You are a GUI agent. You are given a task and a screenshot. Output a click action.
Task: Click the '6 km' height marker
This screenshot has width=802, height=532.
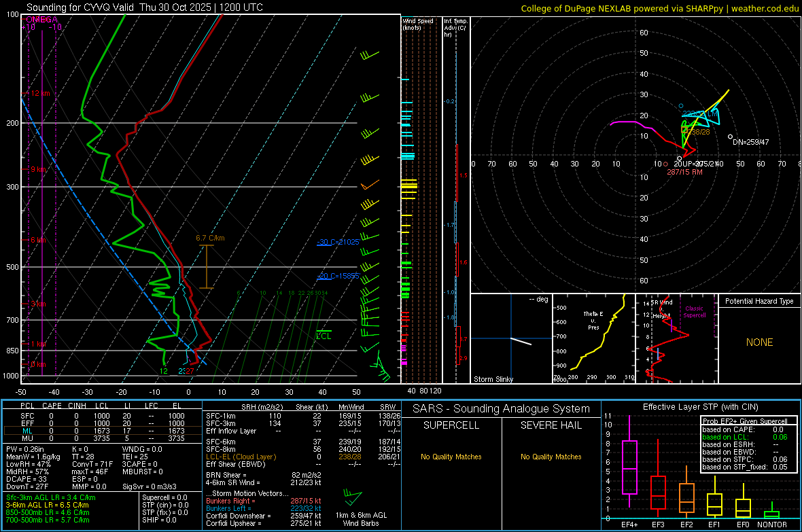point(39,240)
